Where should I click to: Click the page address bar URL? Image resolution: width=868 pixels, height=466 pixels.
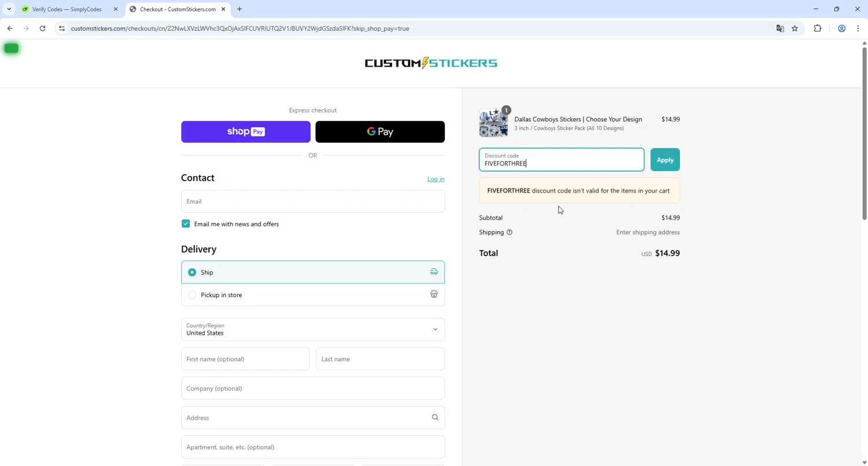pyautogui.click(x=240, y=28)
